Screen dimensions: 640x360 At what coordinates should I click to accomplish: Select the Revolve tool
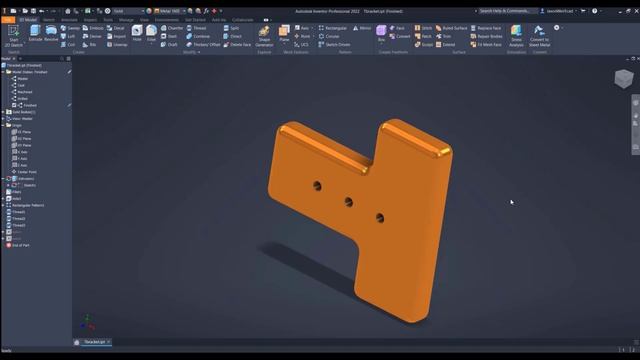pyautogui.click(x=51, y=33)
